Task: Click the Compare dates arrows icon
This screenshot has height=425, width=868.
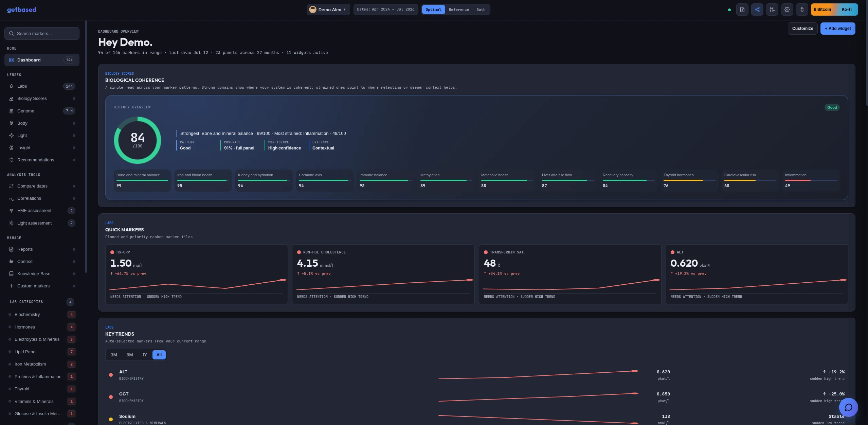Action: (x=11, y=186)
